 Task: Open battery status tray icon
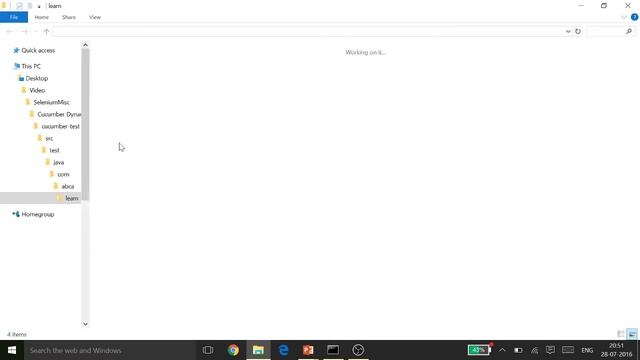pyautogui.click(x=518, y=350)
